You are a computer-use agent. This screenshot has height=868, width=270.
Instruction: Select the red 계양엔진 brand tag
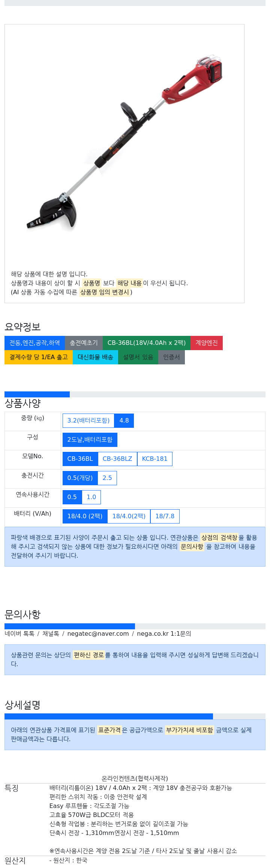coord(207,343)
